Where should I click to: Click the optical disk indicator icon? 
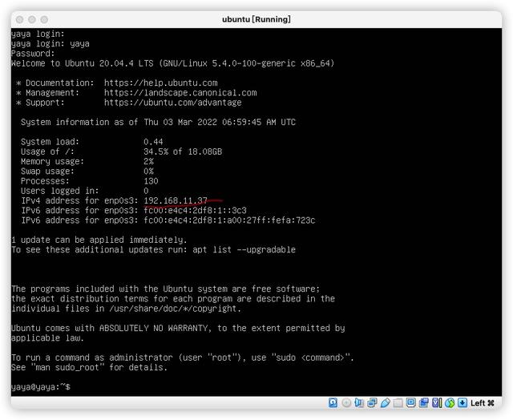coord(346,403)
